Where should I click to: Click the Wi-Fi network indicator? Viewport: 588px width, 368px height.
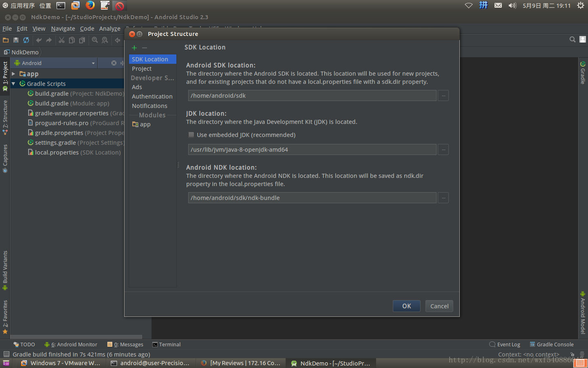point(469,5)
